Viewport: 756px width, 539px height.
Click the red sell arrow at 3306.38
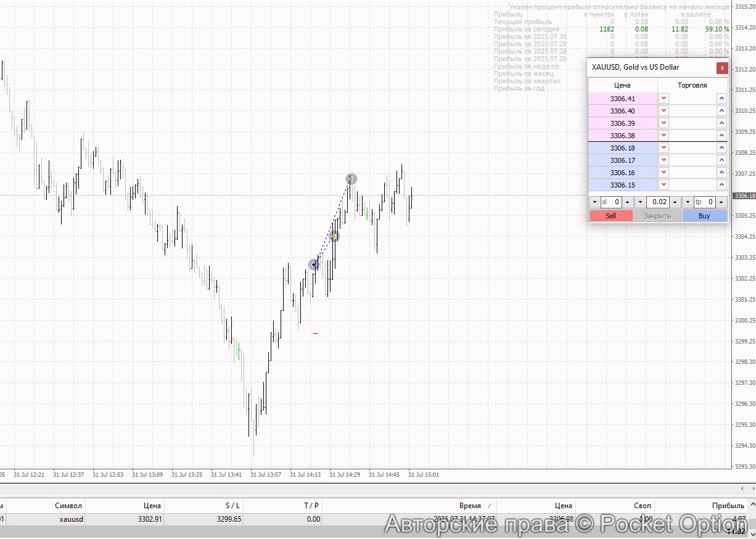(x=664, y=135)
